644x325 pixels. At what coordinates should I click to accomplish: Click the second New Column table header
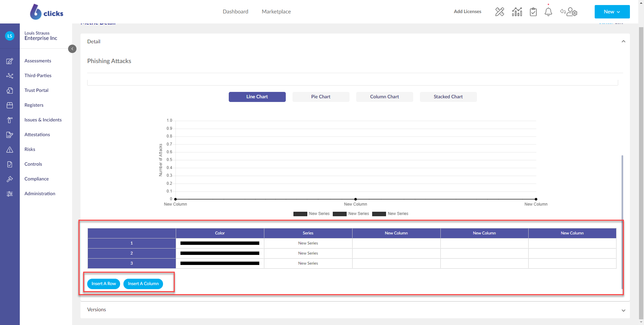pyautogui.click(x=484, y=233)
